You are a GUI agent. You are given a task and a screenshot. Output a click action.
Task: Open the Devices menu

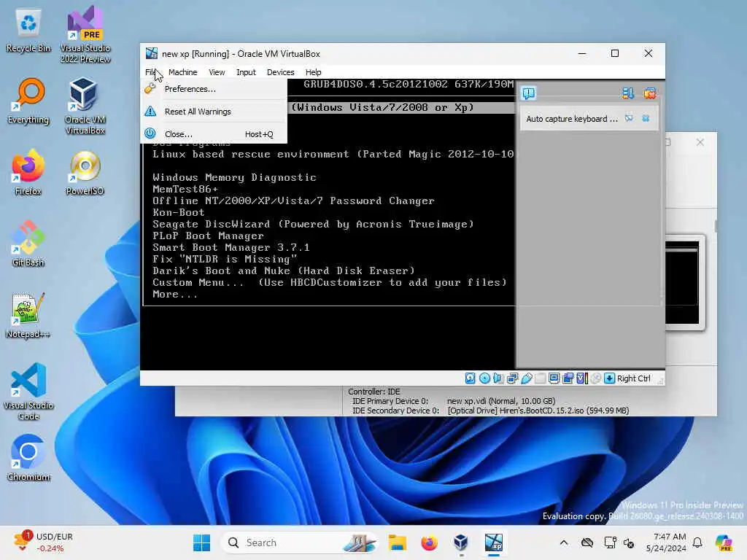click(280, 72)
